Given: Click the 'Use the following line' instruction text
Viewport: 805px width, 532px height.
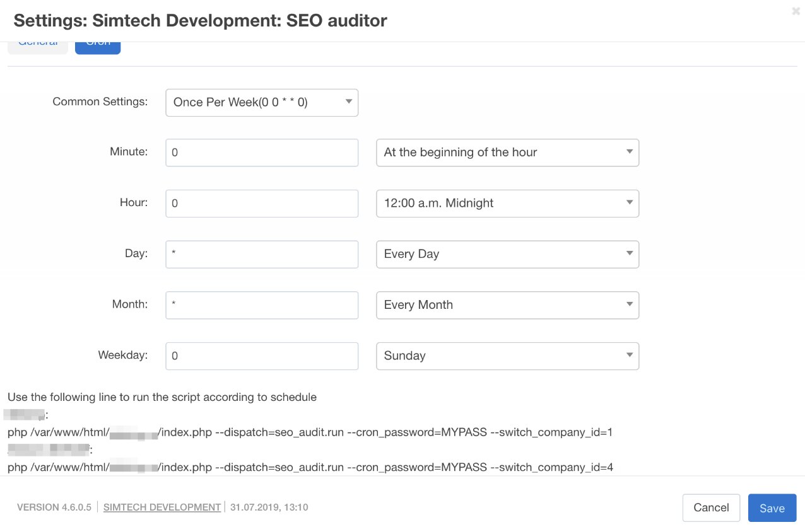Looking at the screenshot, I should click(x=162, y=398).
